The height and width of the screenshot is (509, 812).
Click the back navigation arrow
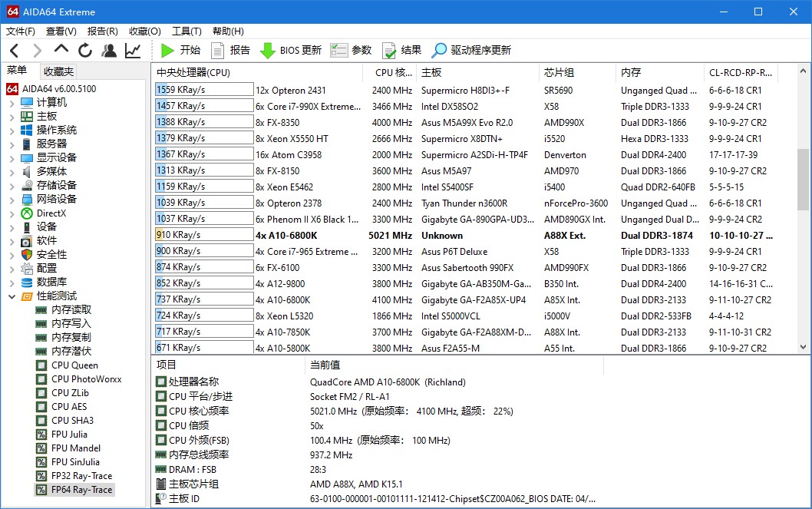click(14, 51)
